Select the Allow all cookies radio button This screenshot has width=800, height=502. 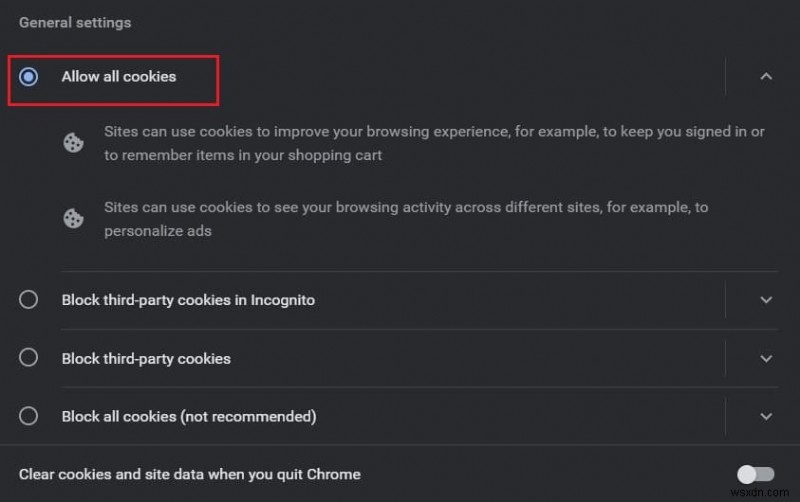(29, 77)
